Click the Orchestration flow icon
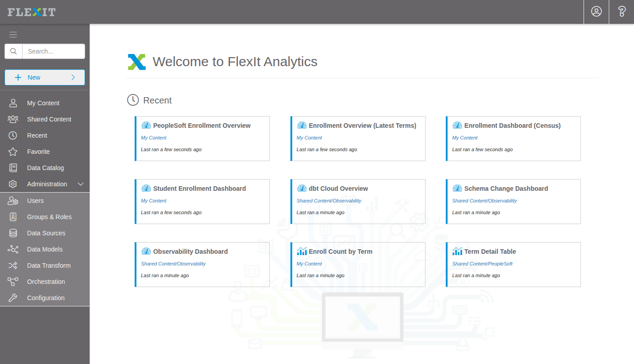This screenshot has width=634, height=364. pos(13,282)
